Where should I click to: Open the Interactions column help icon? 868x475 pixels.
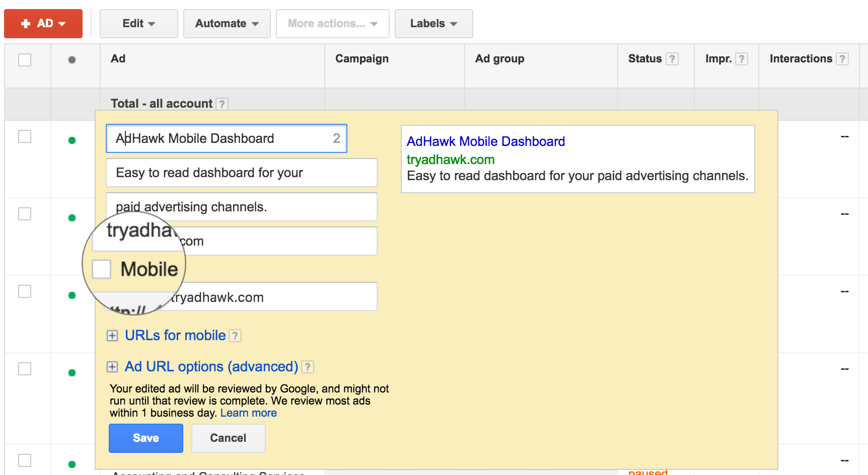[x=842, y=59]
